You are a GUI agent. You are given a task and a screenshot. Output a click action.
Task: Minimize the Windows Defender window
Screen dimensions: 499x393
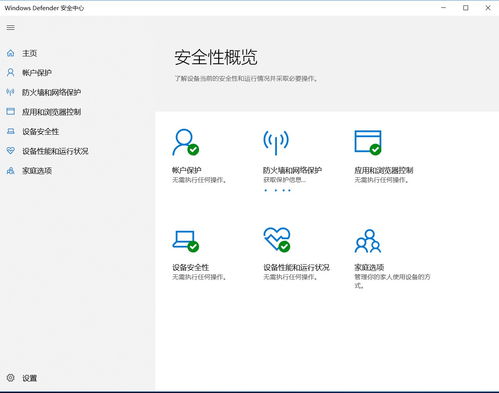[x=443, y=8]
